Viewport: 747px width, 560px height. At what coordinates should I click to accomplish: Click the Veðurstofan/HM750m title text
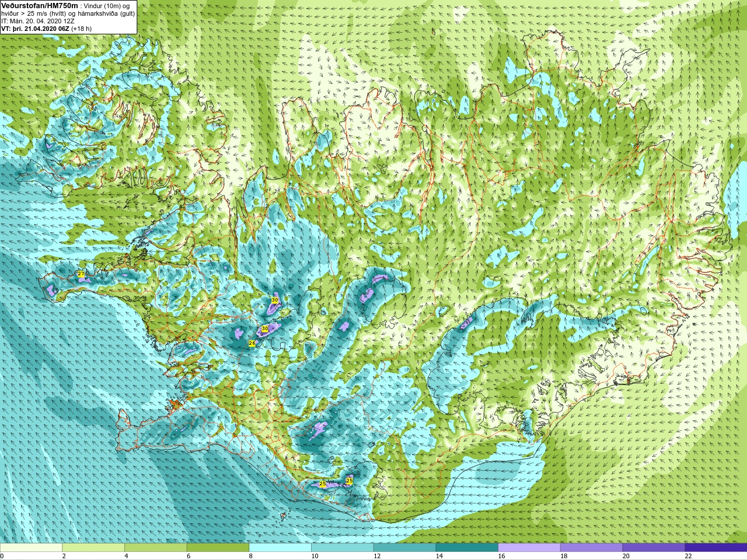[x=40, y=5]
